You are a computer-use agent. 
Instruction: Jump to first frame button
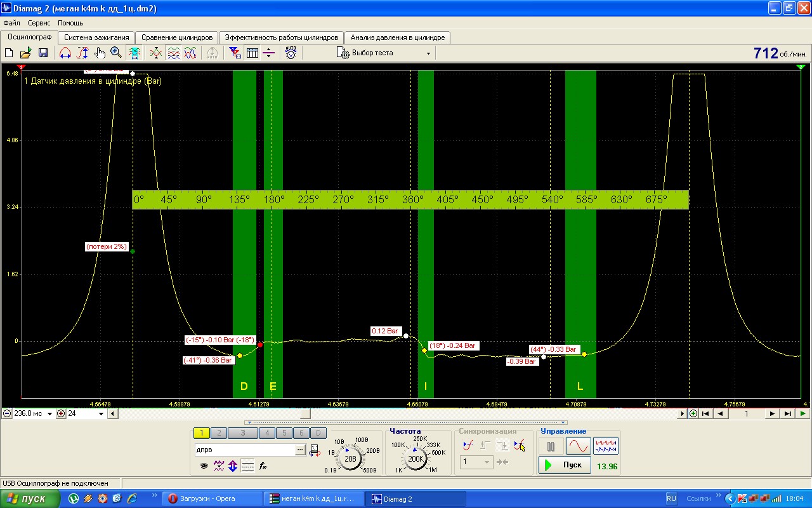(705, 413)
